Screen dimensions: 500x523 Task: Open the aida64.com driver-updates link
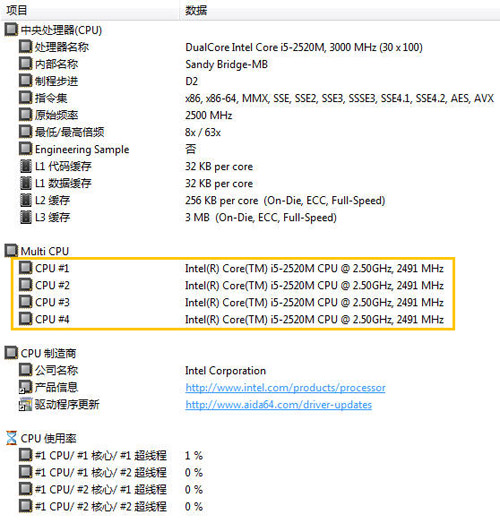pyautogui.click(x=279, y=405)
